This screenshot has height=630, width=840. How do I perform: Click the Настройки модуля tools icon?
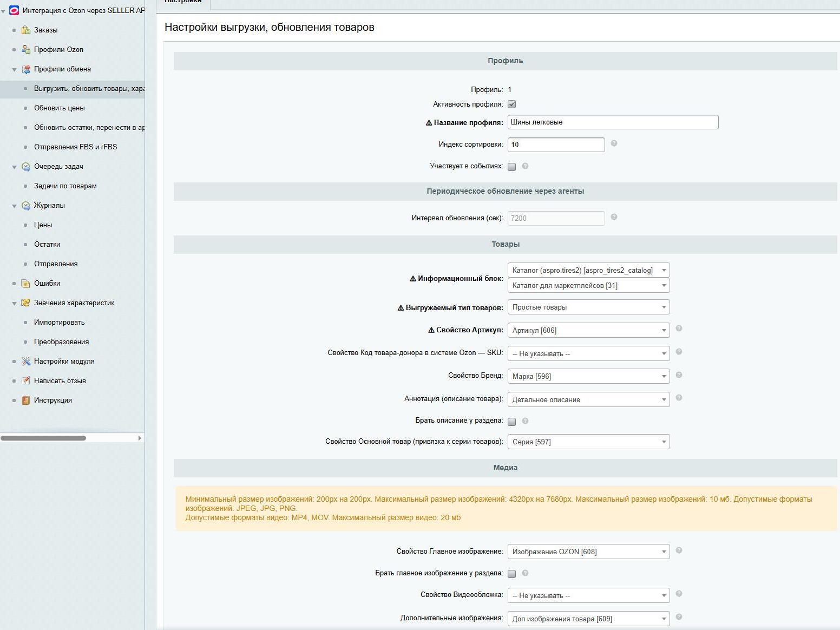(25, 361)
